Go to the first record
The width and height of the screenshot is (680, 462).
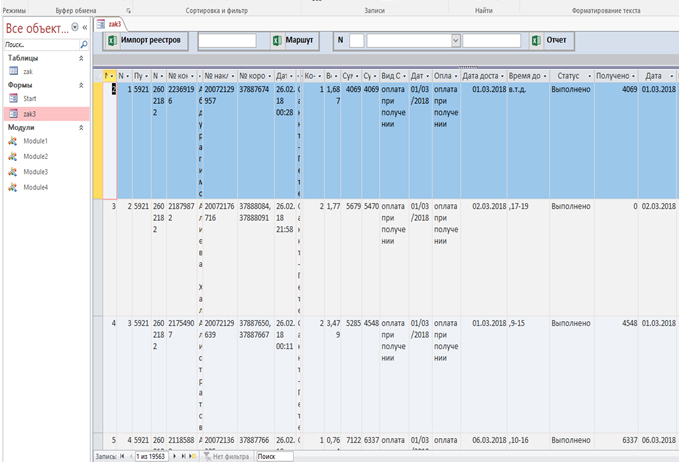(x=122, y=456)
